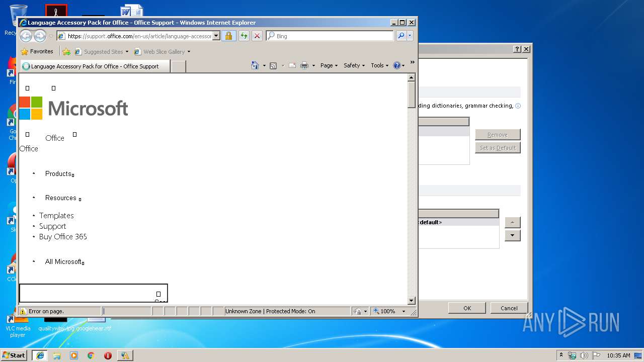Image resolution: width=644 pixels, height=362 pixels.
Task: Click the Print icon
Action: [304, 65]
